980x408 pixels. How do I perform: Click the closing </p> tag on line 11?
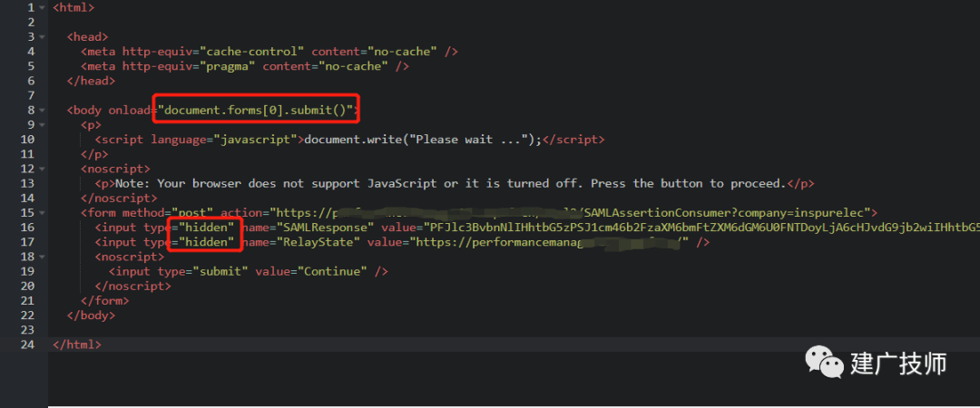94,154
